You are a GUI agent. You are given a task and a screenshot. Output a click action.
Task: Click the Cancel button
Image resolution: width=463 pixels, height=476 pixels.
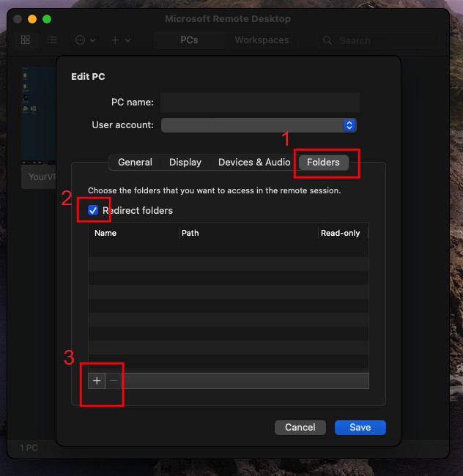pyautogui.click(x=300, y=427)
